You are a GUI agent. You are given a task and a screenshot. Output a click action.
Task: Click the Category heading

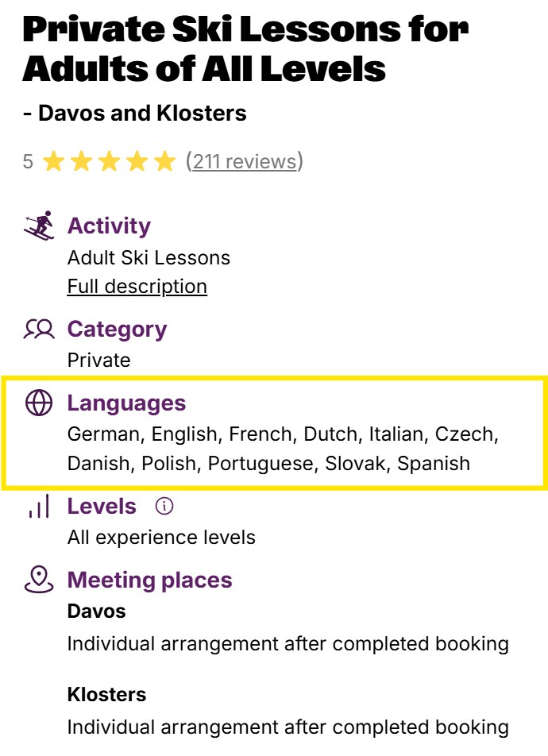117,330
